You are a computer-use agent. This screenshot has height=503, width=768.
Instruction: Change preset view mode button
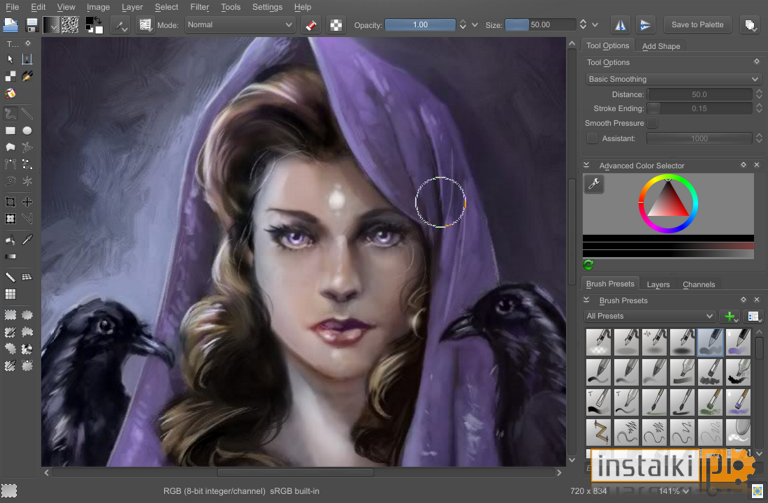[x=753, y=316]
